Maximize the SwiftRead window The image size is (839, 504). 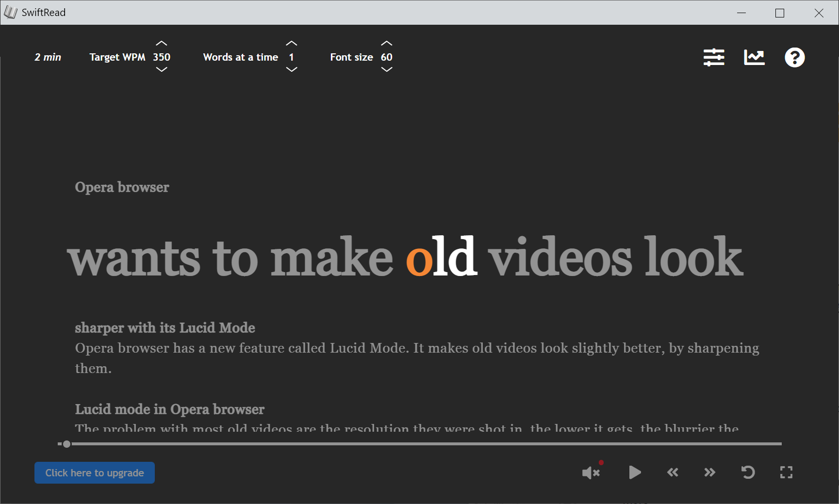tap(780, 13)
